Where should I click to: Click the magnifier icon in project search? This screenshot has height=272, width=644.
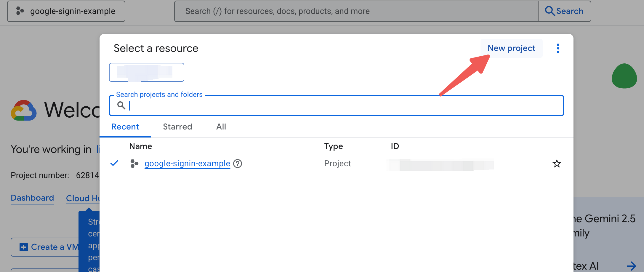pos(121,105)
